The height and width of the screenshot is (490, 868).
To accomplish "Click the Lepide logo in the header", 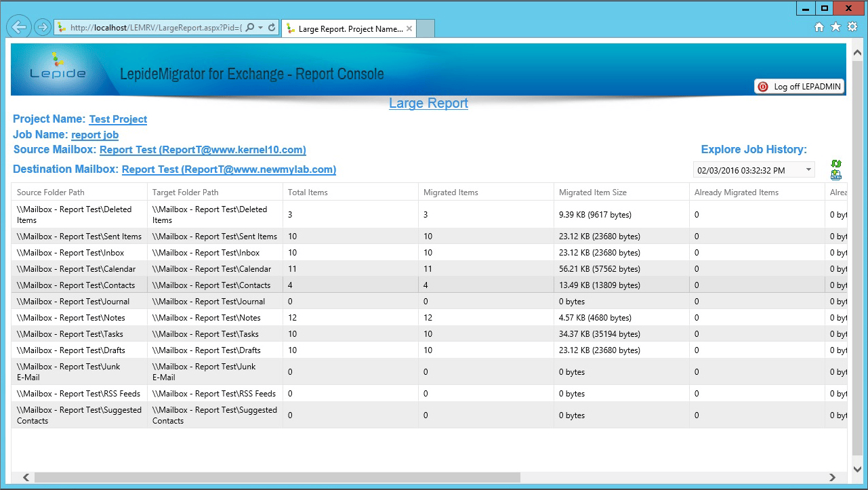I will point(58,68).
